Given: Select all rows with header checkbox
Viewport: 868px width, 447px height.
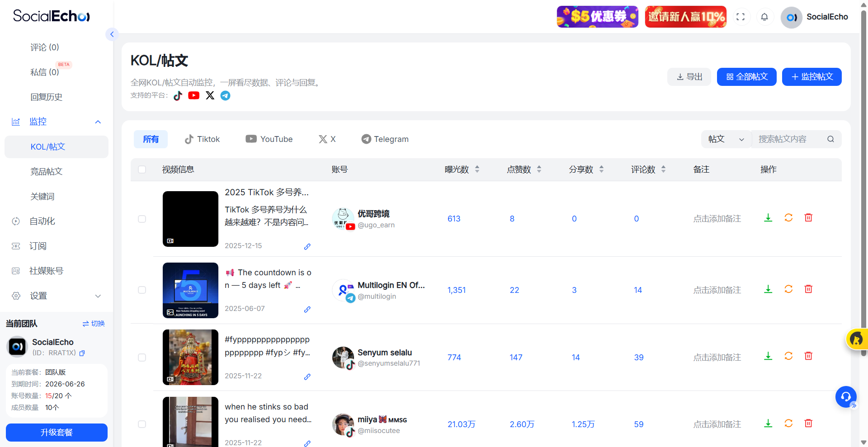Looking at the screenshot, I should coord(142,169).
